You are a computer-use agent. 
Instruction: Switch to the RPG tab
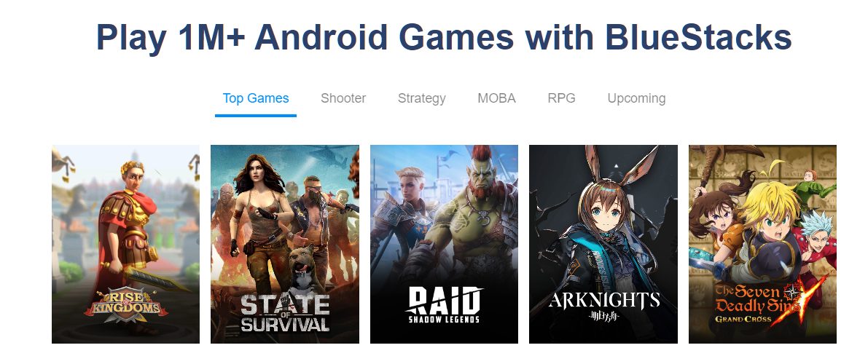pyautogui.click(x=561, y=98)
